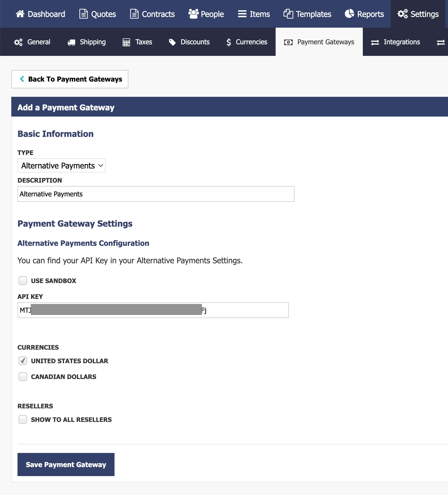Viewport: 448px width, 495px height.
Task: Click the Settings gears icon
Action: point(403,14)
